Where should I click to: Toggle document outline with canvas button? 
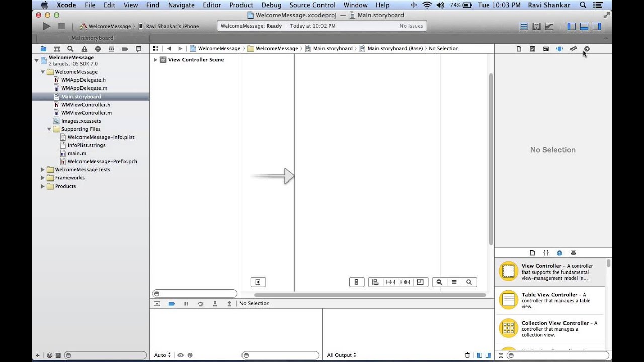click(x=258, y=282)
